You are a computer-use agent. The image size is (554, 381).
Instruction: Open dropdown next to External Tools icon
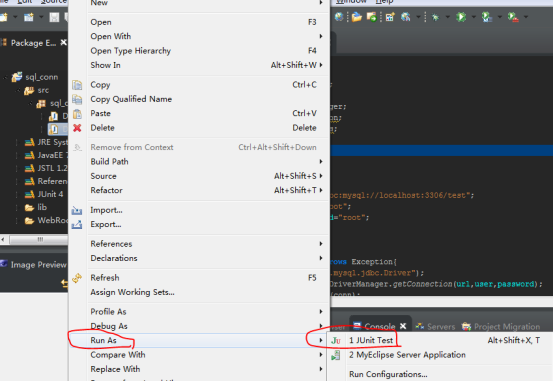click(x=526, y=17)
